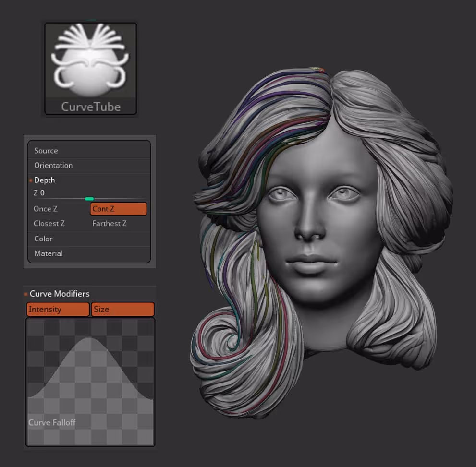
Task: Click the Curve Falloff label
Action: tap(52, 422)
